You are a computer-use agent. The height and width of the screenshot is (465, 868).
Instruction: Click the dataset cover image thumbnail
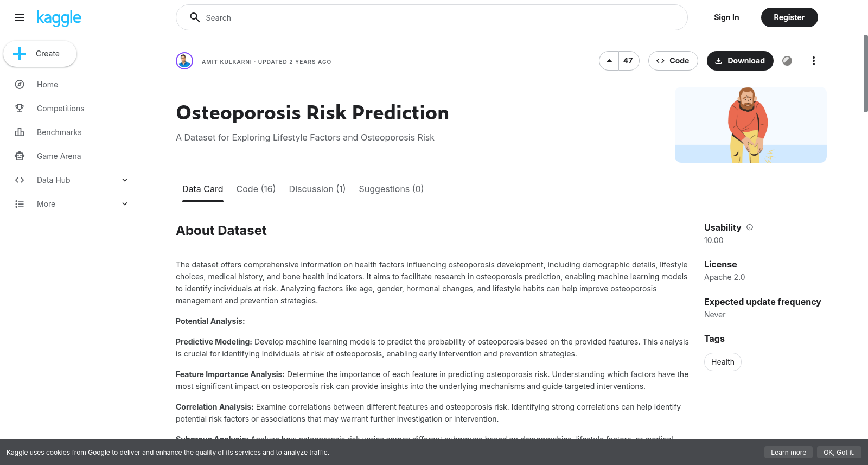click(751, 125)
